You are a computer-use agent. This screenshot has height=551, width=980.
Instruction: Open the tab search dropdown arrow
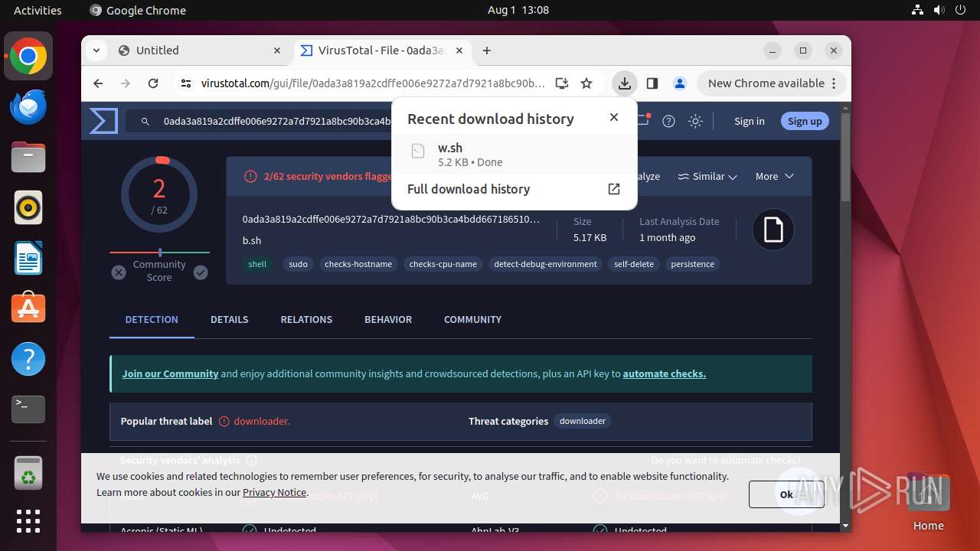point(96,51)
